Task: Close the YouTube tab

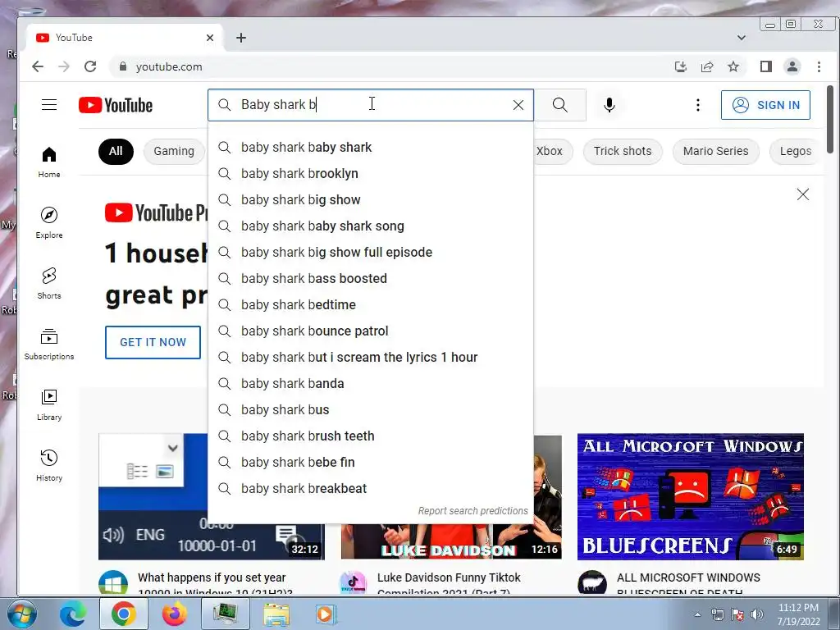Action: (210, 38)
